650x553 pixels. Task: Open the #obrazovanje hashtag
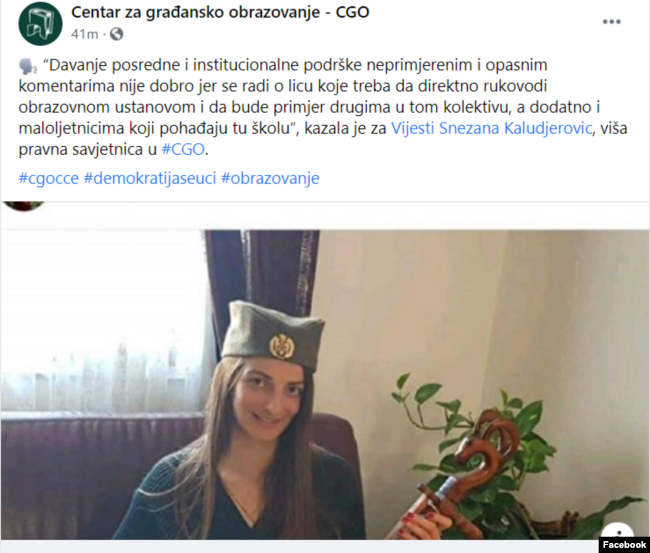270,178
